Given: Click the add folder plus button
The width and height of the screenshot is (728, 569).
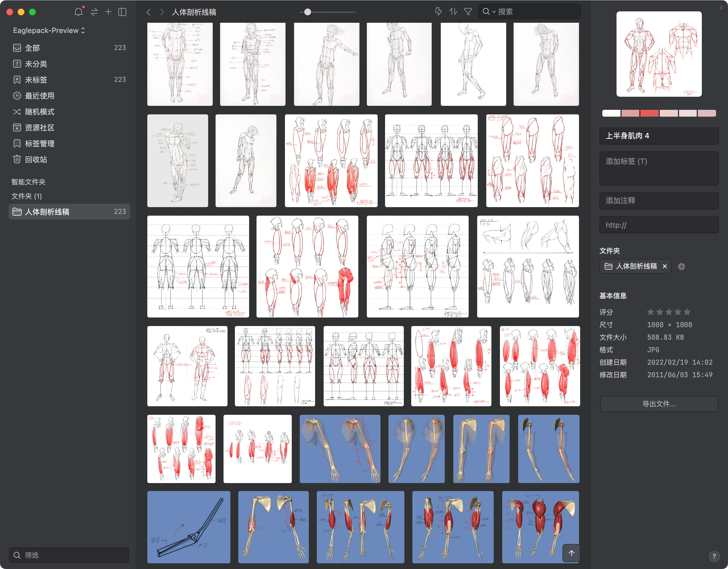Looking at the screenshot, I should (x=681, y=267).
